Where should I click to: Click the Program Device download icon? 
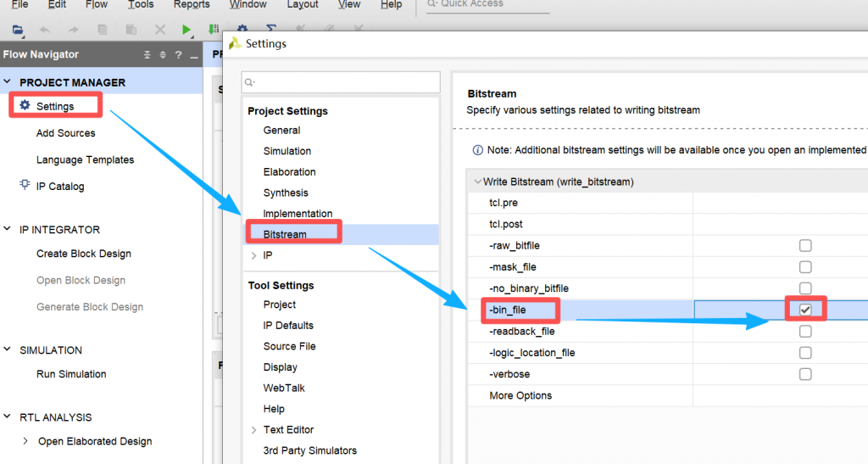(x=212, y=30)
